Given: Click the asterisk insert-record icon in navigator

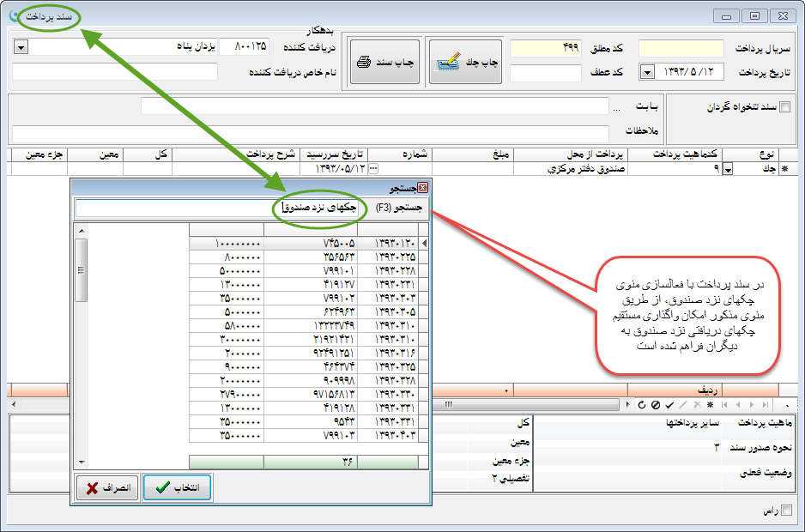Looking at the screenshot, I should click(710, 404).
